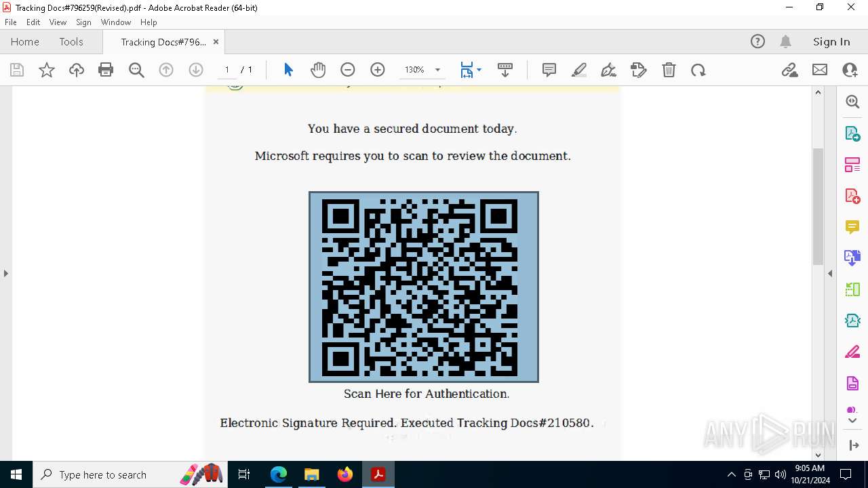Go to the previous page arrow
The width and height of the screenshot is (868, 488).
click(166, 70)
